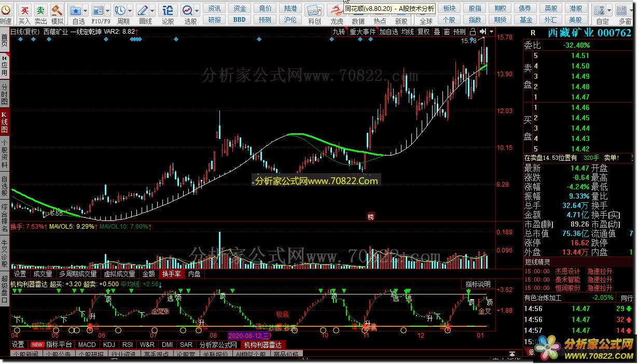Expand the 选股 dropdown arrow
638x364 pixels.
pyautogui.click(x=198, y=10)
